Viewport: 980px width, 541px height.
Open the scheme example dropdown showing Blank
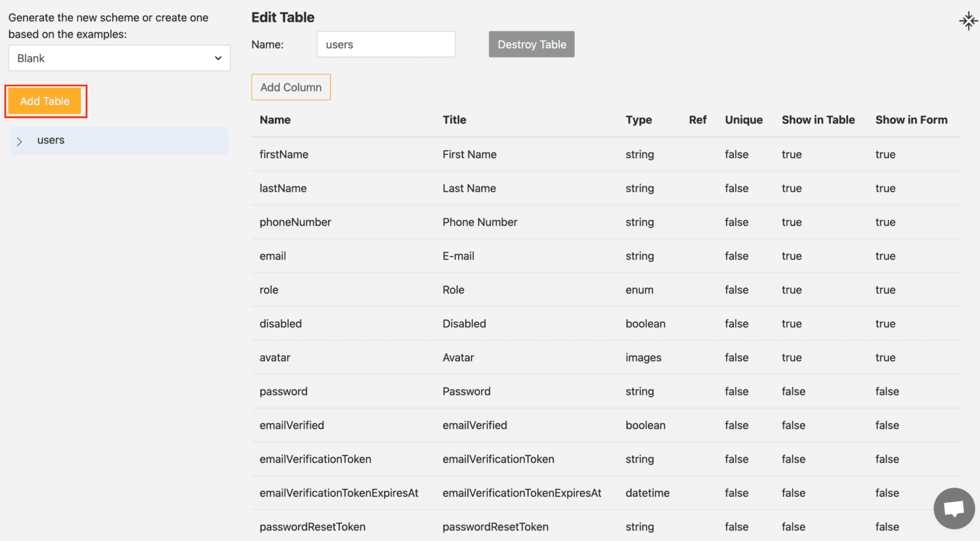point(119,58)
